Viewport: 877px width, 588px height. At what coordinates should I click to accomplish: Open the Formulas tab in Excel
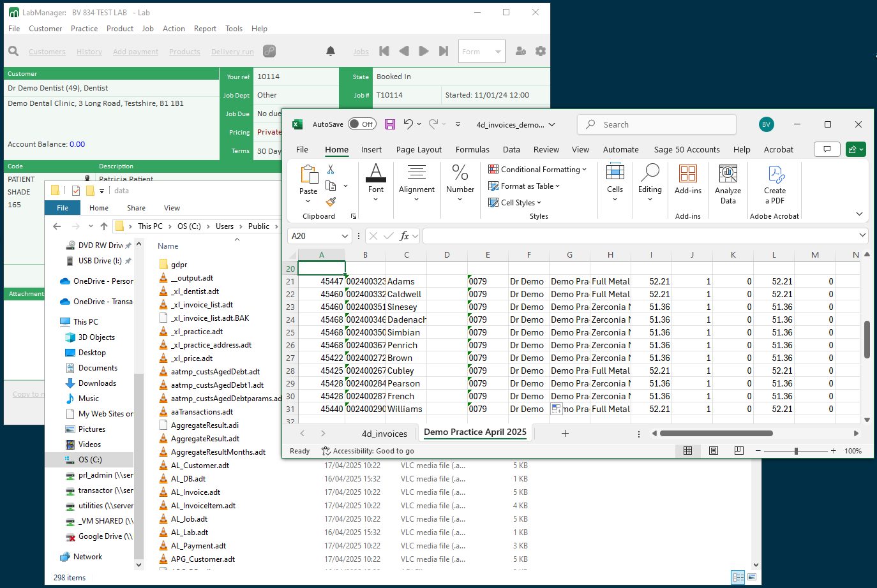472,149
